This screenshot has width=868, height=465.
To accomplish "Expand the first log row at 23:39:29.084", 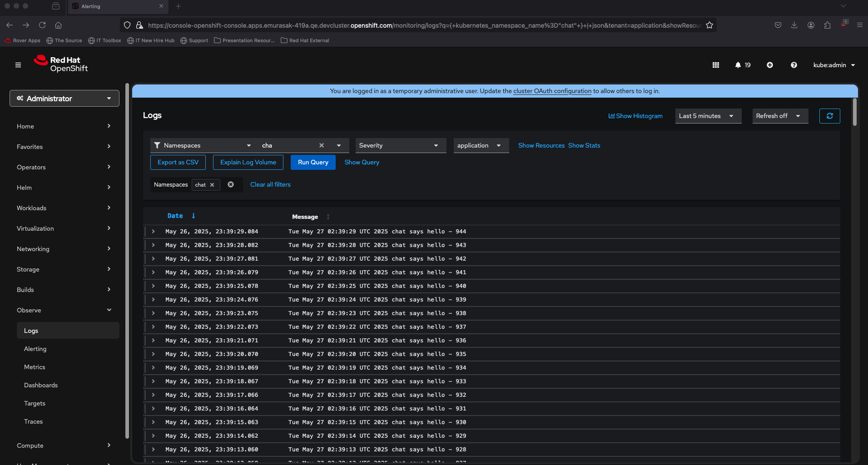I will click(154, 232).
